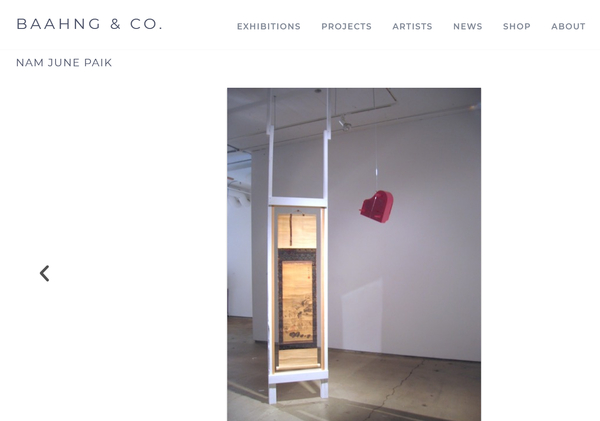Visit the News page
Viewport: 600px width, 421px height.
pos(468,26)
